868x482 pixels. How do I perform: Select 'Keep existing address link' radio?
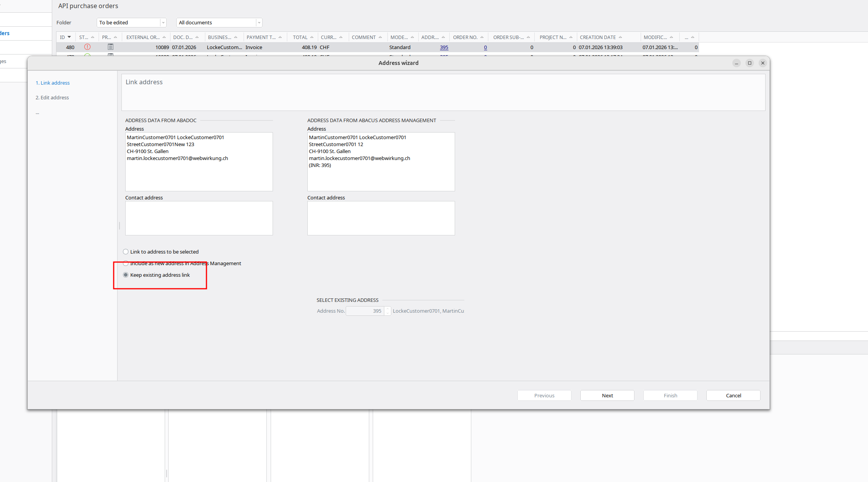(x=126, y=275)
